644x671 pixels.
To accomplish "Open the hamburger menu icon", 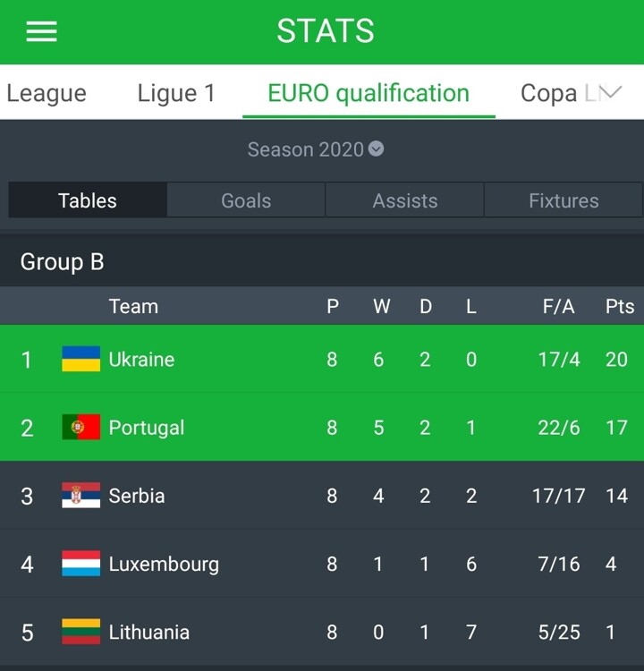I will pos(41,31).
